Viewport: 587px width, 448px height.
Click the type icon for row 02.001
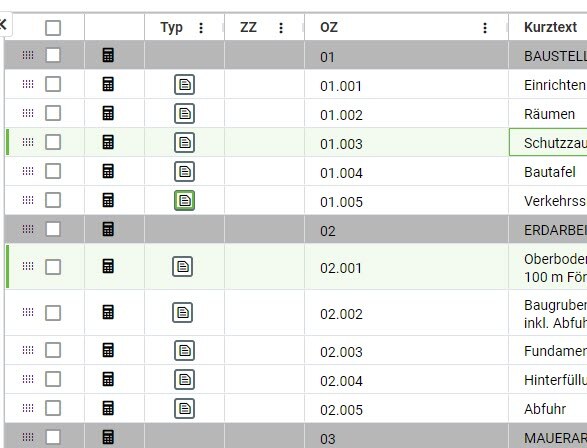183,266
